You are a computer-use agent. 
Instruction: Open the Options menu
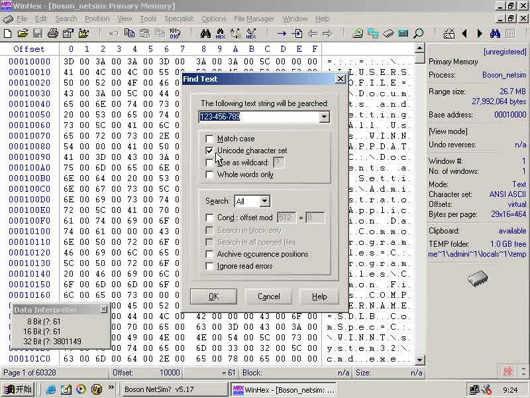pyautogui.click(x=214, y=19)
